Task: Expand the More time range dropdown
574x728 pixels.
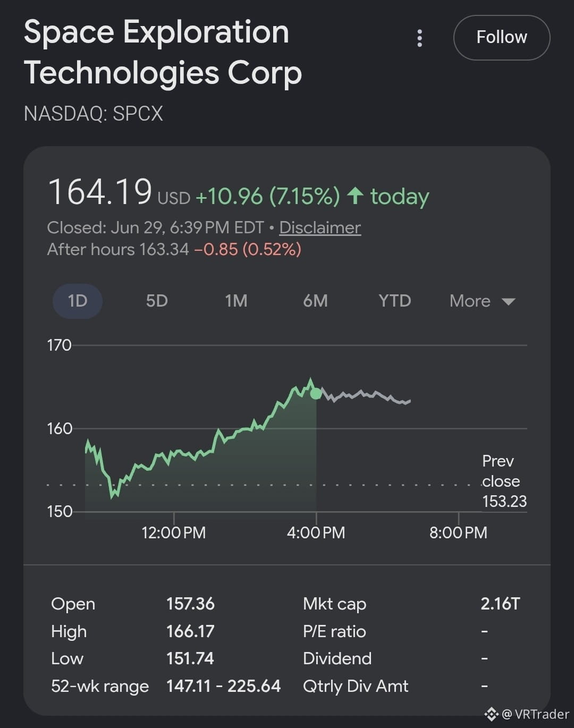Action: (482, 301)
